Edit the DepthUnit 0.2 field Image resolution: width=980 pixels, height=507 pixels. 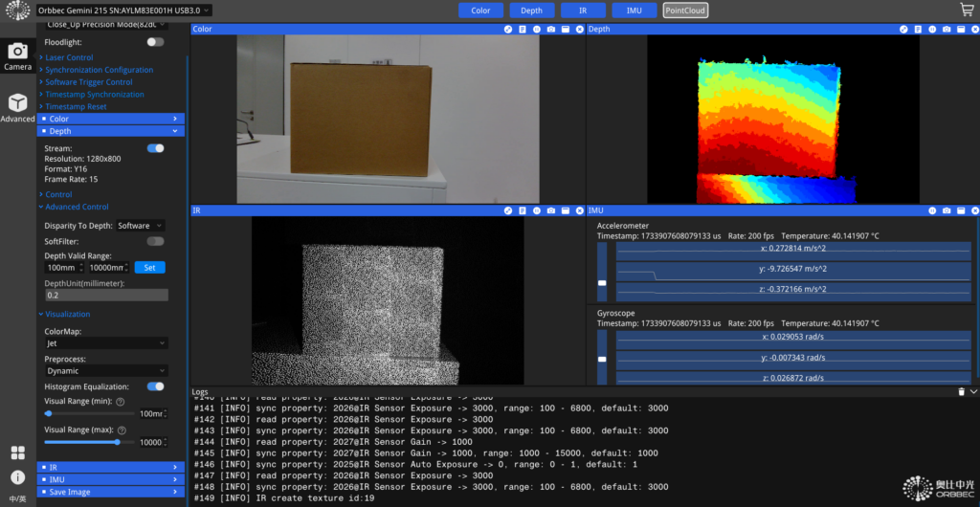point(106,295)
